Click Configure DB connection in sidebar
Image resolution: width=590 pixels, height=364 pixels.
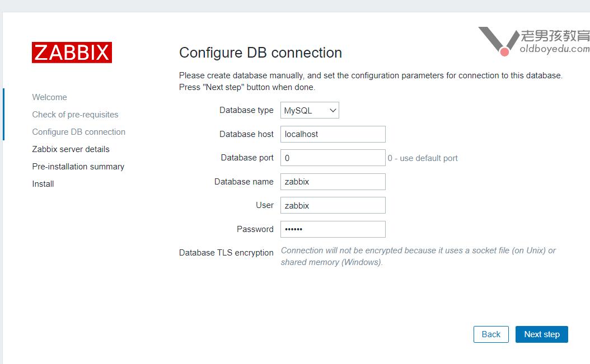click(x=78, y=132)
